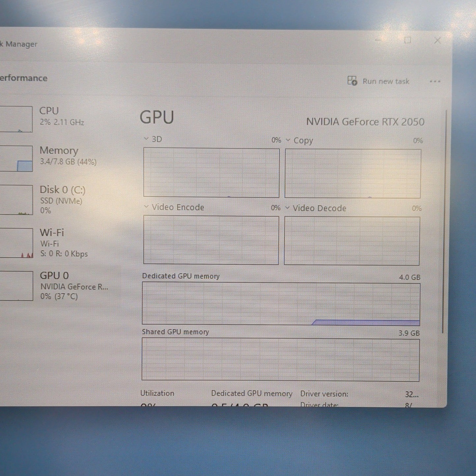Click the vertical scrollbar of GPU panel
476x476 pixels.
coord(444,221)
